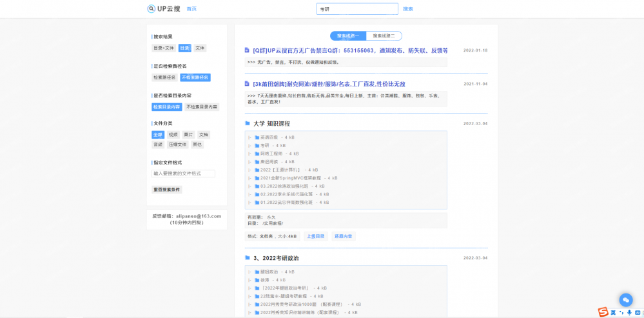Filter file type by 全部
This screenshot has height=318, width=644.
158,135
